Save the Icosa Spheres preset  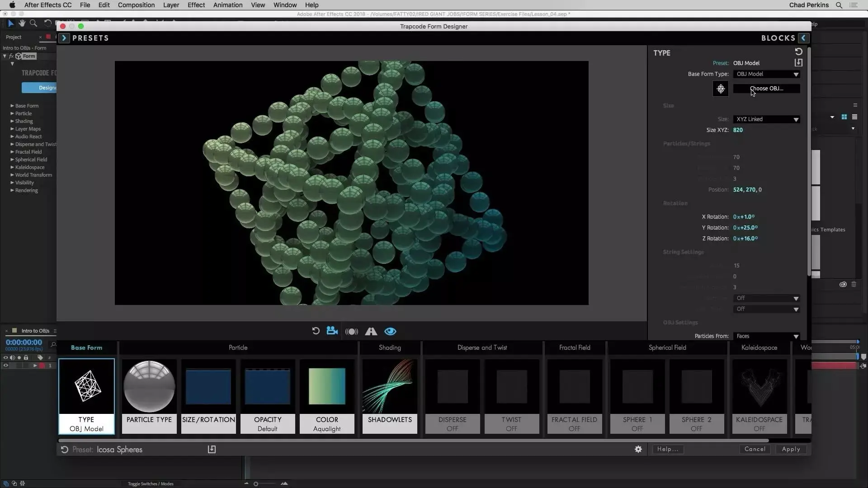click(212, 449)
